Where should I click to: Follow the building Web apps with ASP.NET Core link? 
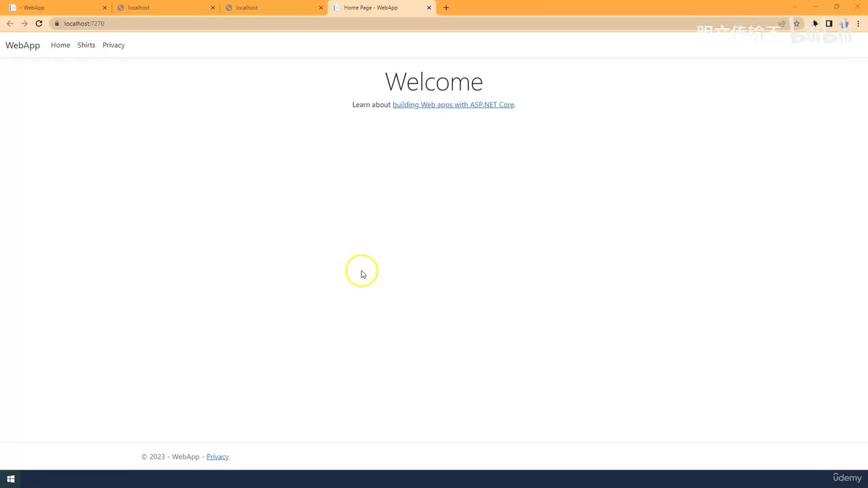[x=453, y=105]
